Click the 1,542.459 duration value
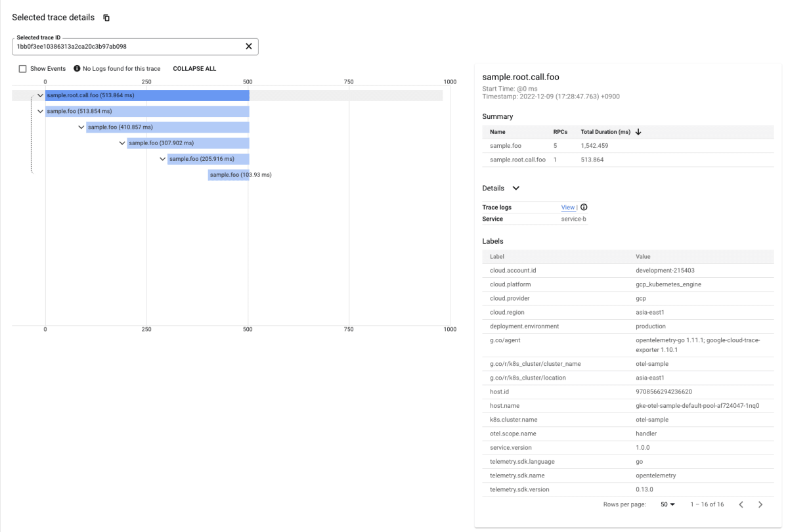This screenshot has width=788, height=532. pyautogui.click(x=595, y=146)
